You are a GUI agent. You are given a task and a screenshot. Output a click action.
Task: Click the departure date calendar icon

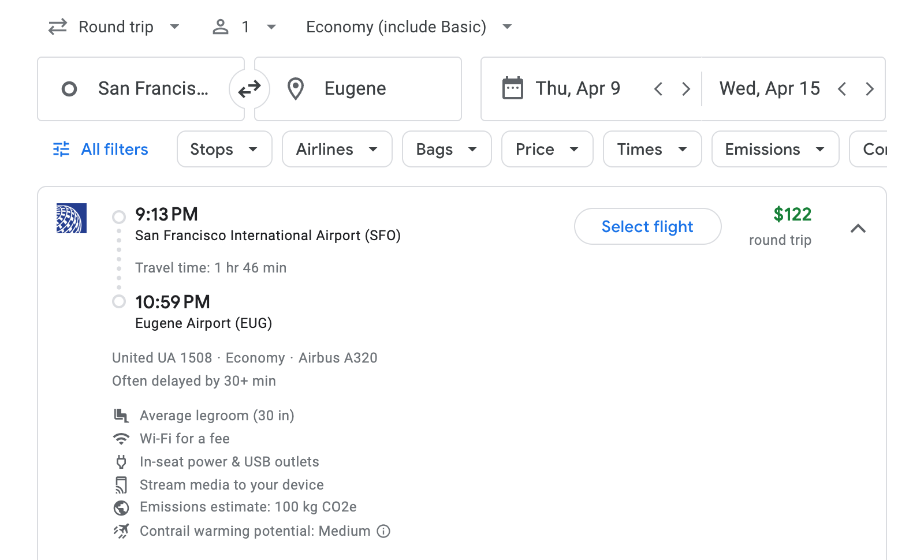[x=512, y=88]
